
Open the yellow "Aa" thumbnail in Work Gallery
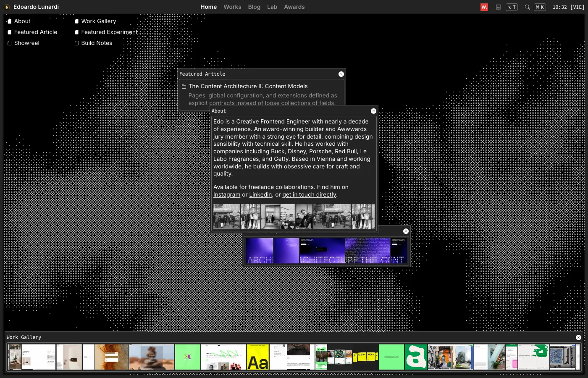[257, 357]
